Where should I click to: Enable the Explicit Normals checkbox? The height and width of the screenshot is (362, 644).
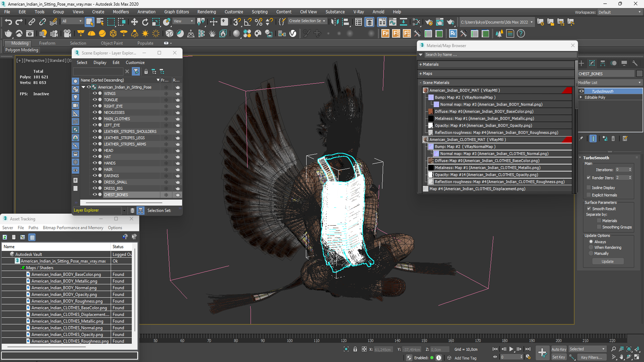coord(589,195)
